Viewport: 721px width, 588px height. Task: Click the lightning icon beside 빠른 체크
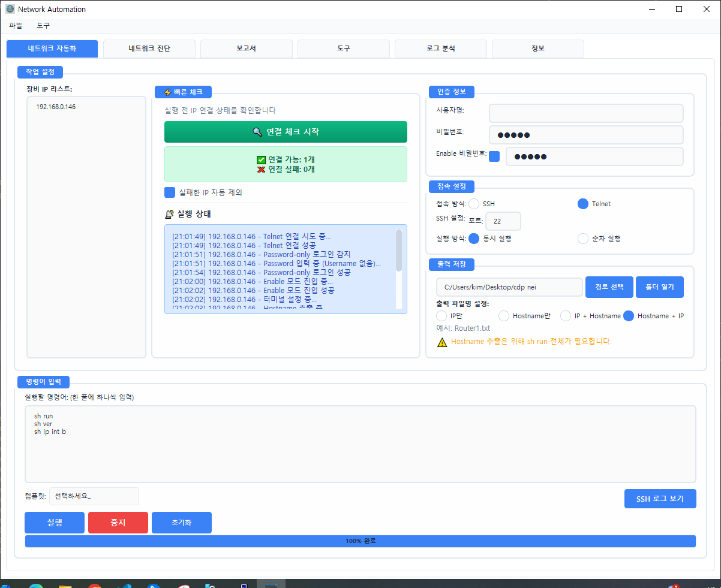(167, 92)
